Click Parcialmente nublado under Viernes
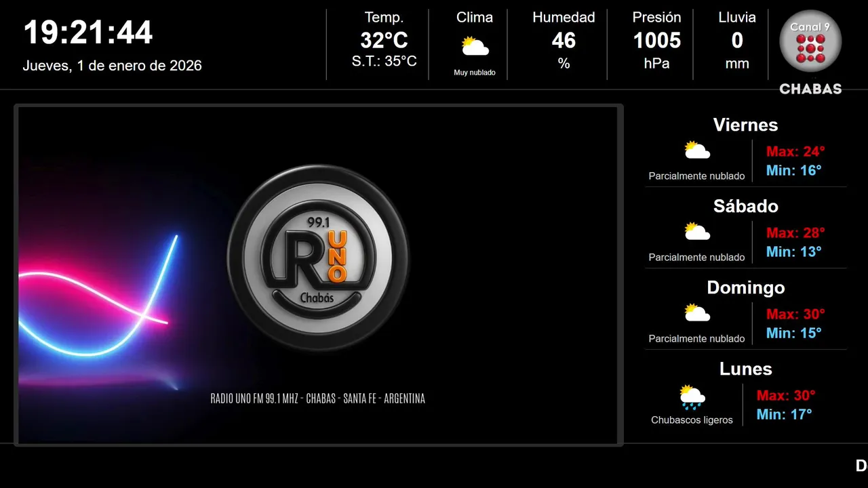The width and height of the screenshot is (868, 488). (696, 176)
